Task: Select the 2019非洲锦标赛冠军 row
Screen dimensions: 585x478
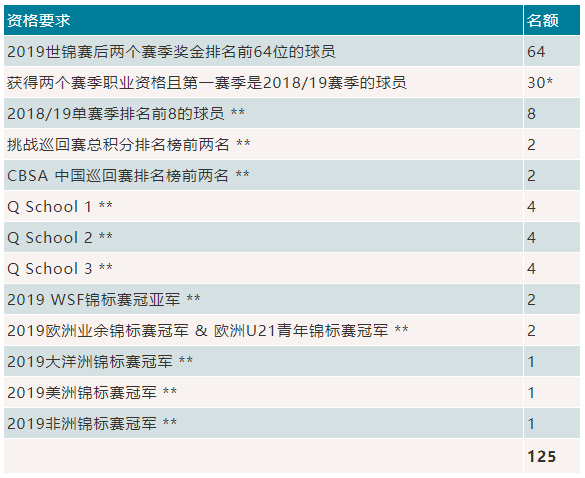Action: tap(292, 423)
